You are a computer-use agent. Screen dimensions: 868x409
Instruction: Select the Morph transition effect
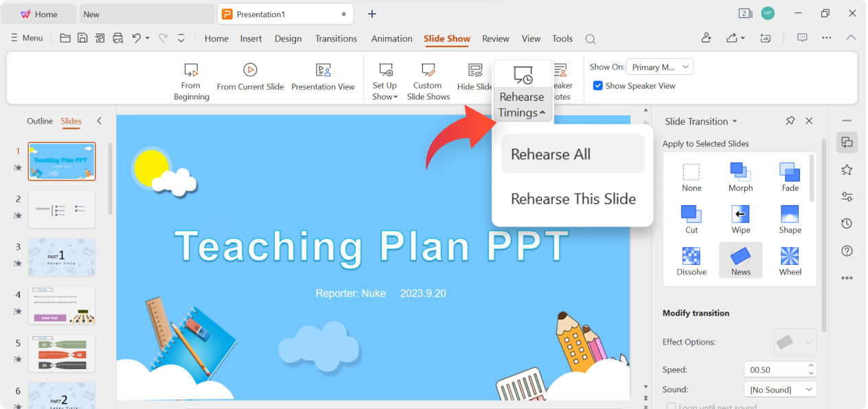pyautogui.click(x=740, y=176)
